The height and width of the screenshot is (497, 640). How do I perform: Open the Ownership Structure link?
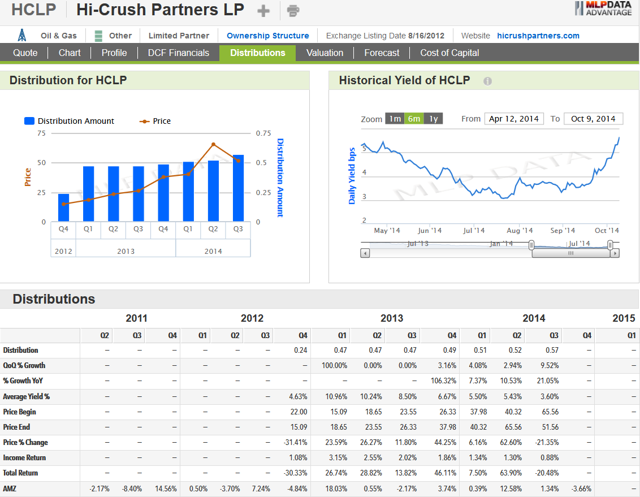coord(268,36)
